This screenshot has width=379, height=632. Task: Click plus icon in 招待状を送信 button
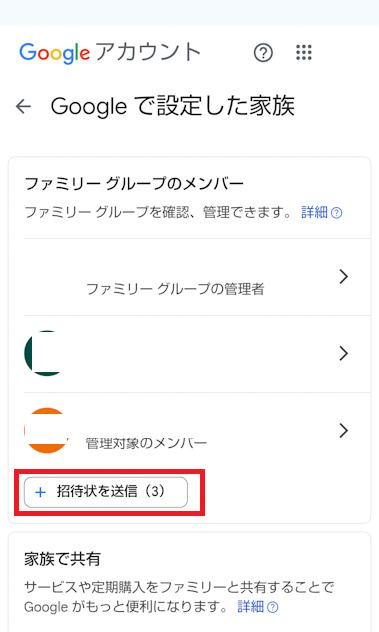(40, 492)
